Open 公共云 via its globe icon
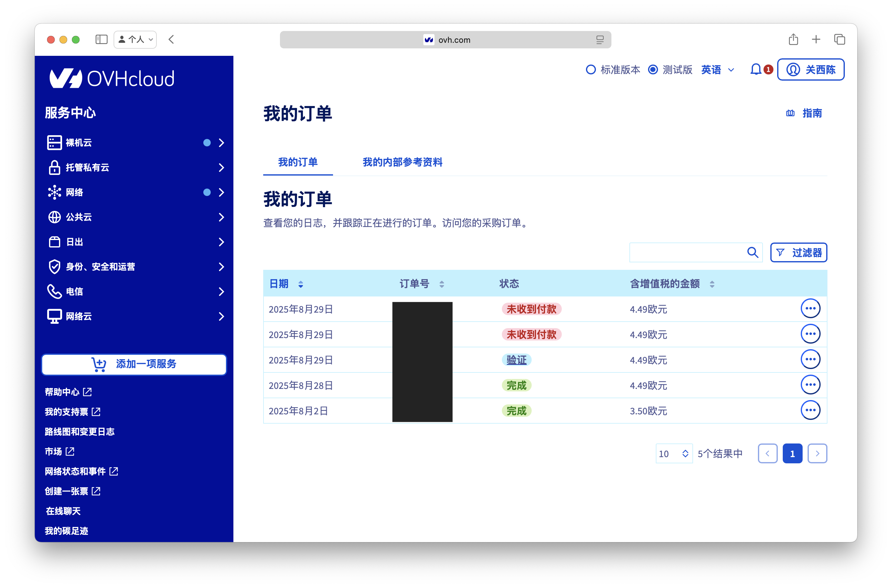 point(54,217)
